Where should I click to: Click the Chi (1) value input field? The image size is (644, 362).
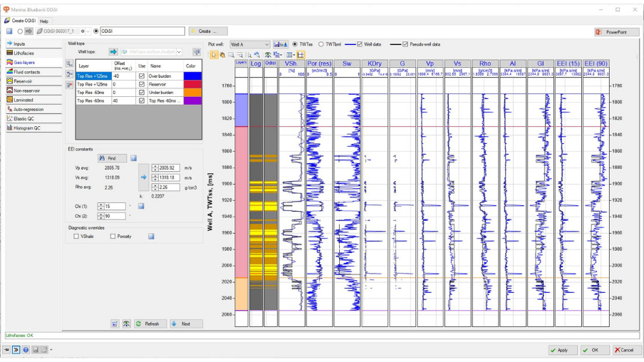[113, 207]
